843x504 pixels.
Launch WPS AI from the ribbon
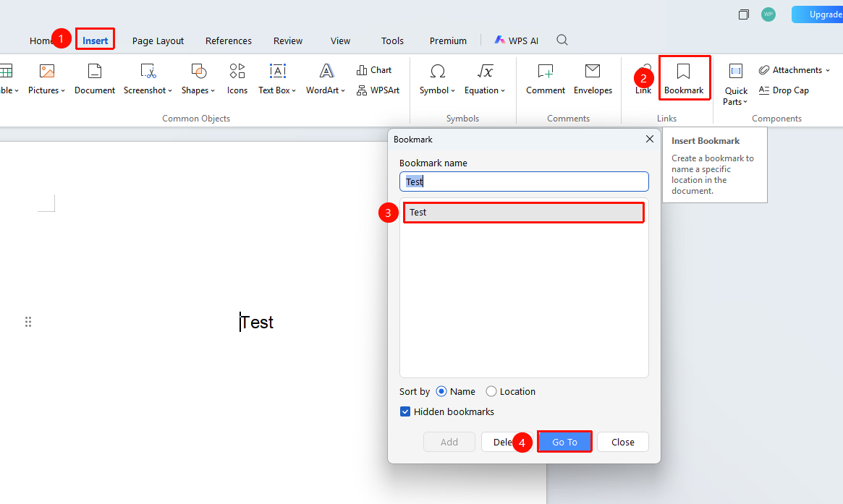coord(516,40)
